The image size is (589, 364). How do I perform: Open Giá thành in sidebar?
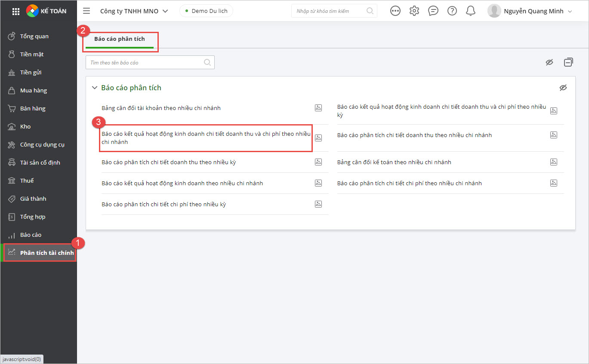[39, 199]
